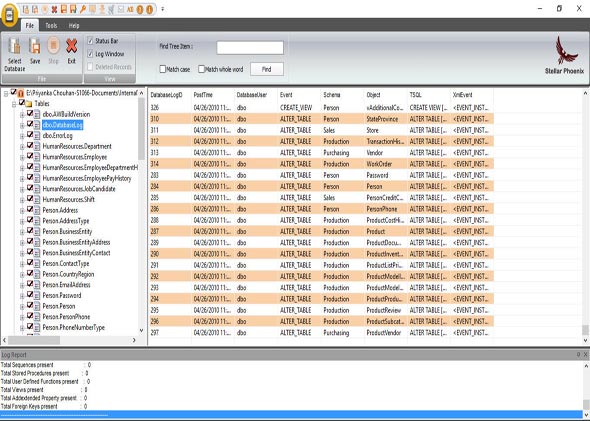Open the round application menu button
Screen dimensions: 590x421
pyautogui.click(x=10, y=15)
